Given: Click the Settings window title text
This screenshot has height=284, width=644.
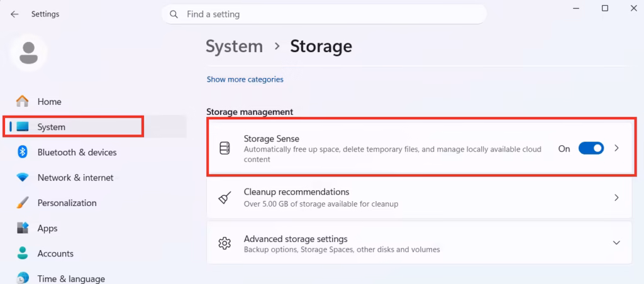Looking at the screenshot, I should (45, 14).
